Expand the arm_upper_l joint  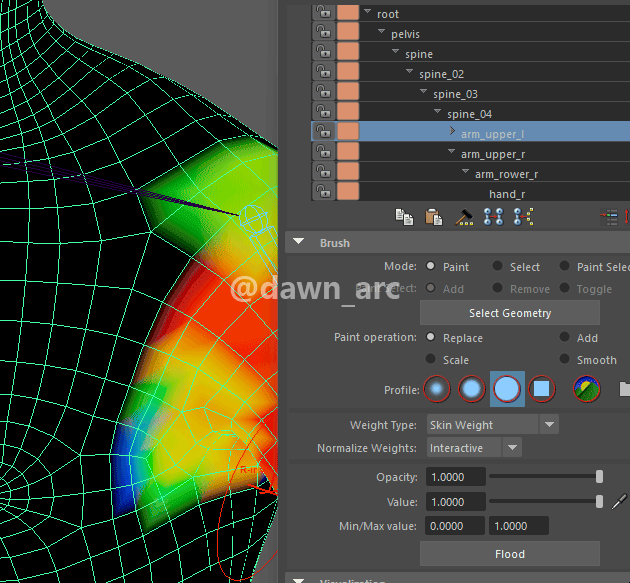pos(452,132)
